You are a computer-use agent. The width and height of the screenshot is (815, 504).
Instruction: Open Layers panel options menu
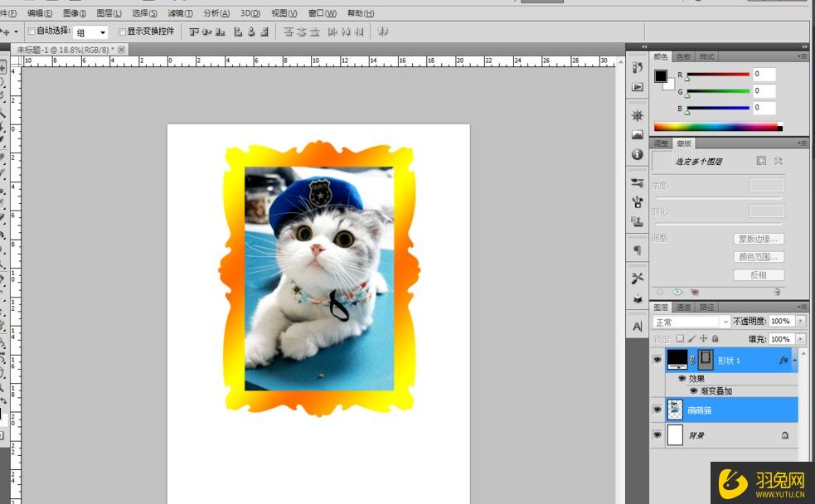tap(803, 307)
